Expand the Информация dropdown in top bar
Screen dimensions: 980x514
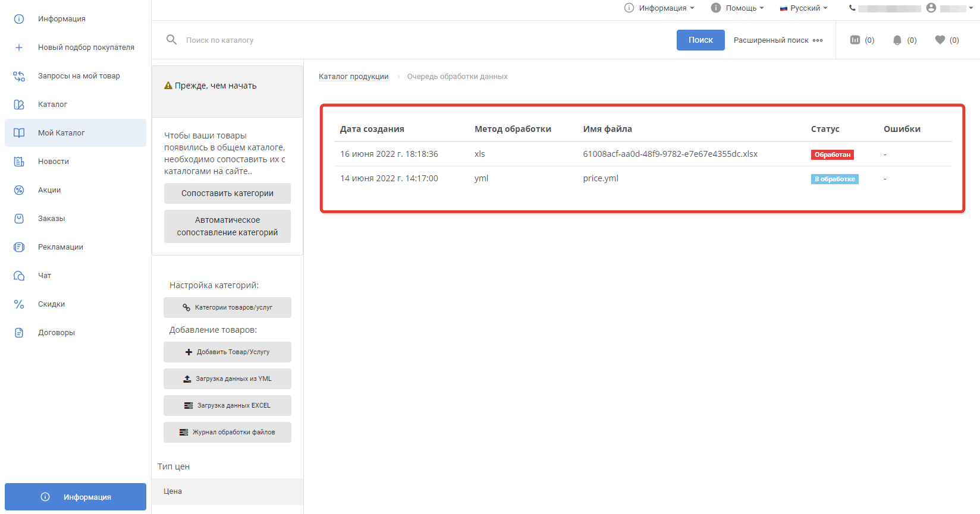pos(659,8)
